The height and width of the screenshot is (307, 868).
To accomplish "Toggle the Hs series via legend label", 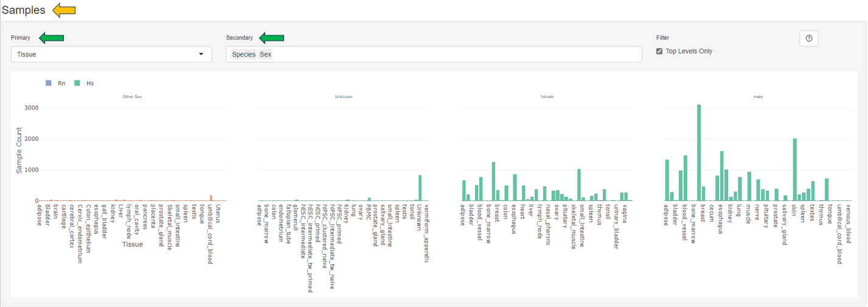I will click(x=90, y=83).
